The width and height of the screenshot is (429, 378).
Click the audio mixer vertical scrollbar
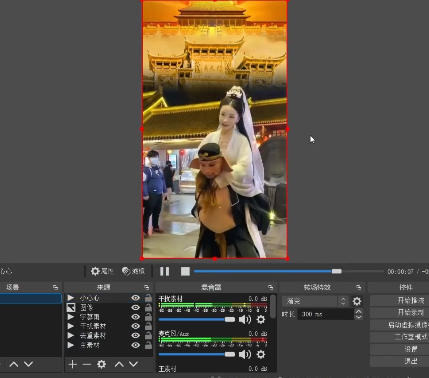click(273, 307)
